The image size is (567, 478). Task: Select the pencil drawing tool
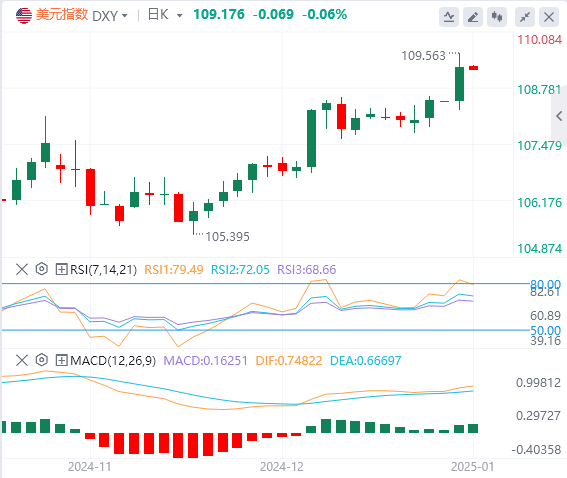pyautogui.click(x=473, y=17)
